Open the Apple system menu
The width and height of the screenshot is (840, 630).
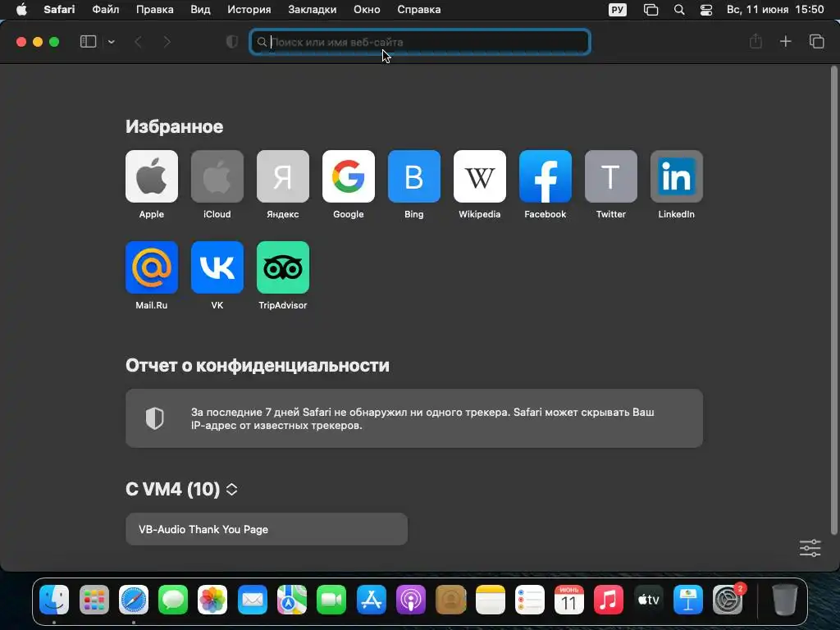(21, 10)
